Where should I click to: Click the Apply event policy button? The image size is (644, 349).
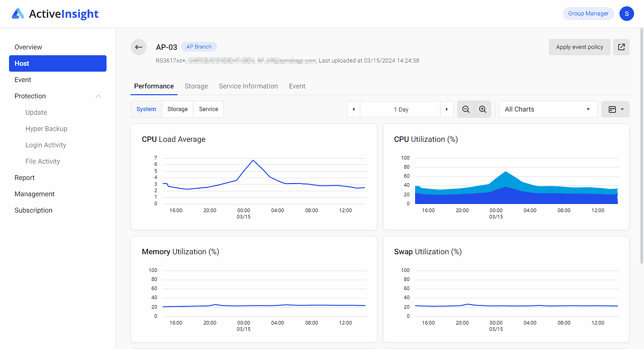pos(579,47)
